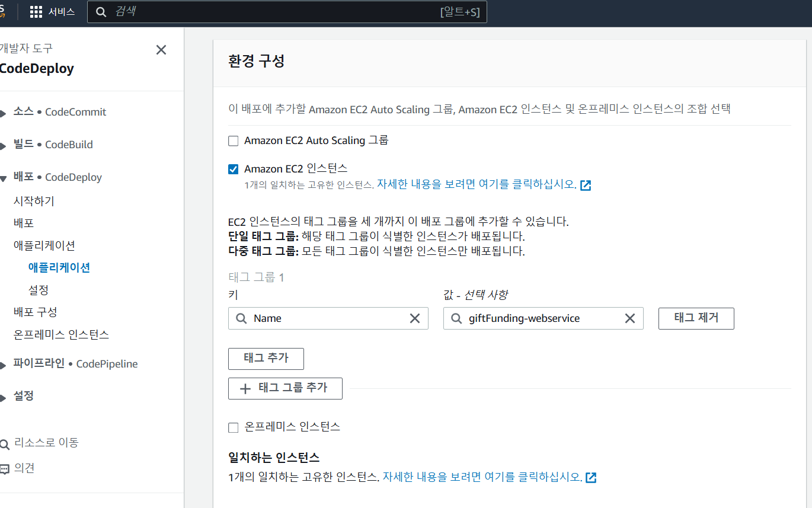Click the 서비스 label in the top bar
812x508 pixels.
62,12
